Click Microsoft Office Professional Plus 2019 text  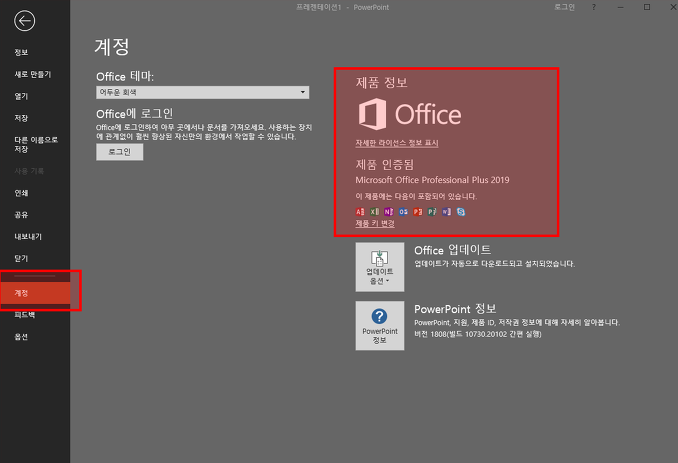[x=432, y=180]
